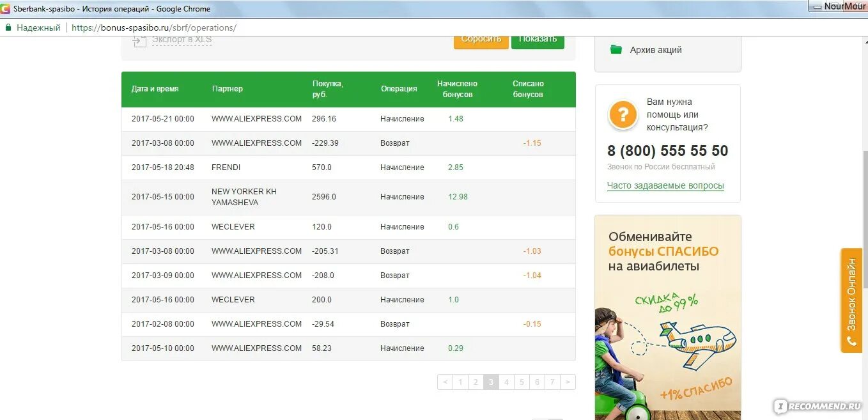Click the accrued bonus value 12.98

coord(458,197)
